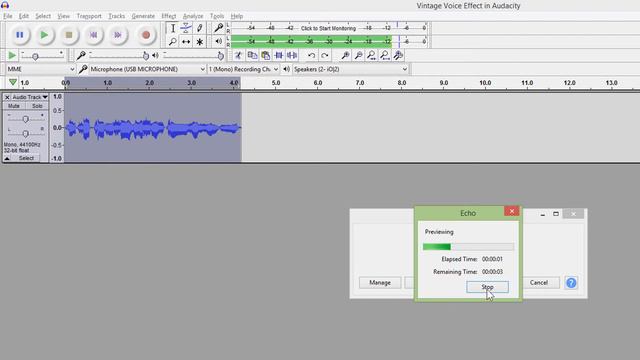The image size is (640, 360).
Task: Click the 8.0 mark on the timeline ruler
Action: (402, 83)
